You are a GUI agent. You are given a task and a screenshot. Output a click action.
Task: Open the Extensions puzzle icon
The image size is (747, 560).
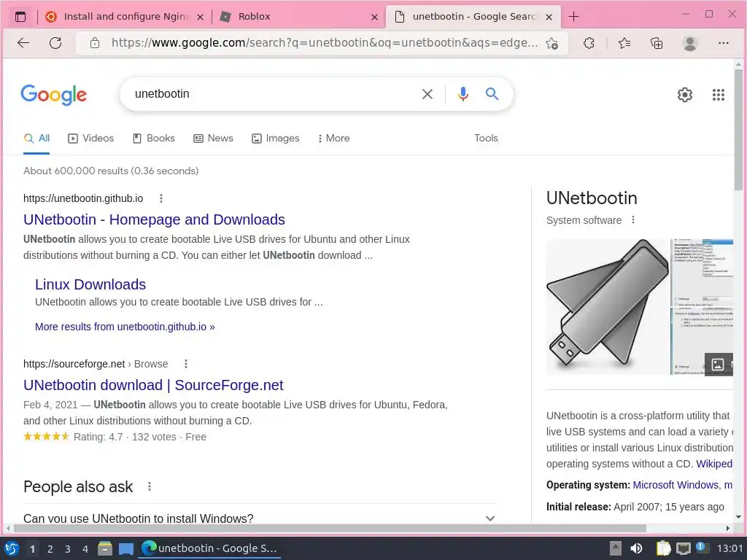coord(589,43)
